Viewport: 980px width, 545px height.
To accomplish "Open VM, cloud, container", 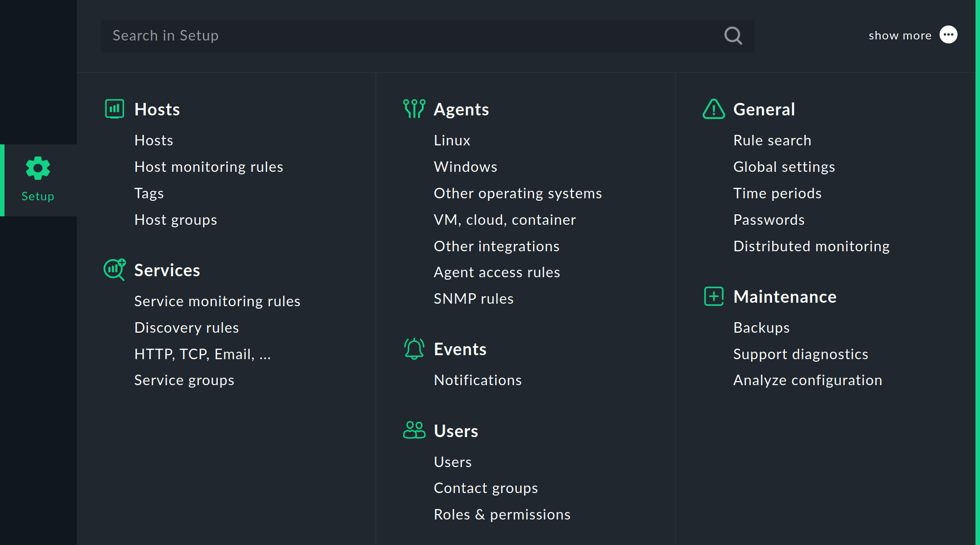I will (x=505, y=220).
